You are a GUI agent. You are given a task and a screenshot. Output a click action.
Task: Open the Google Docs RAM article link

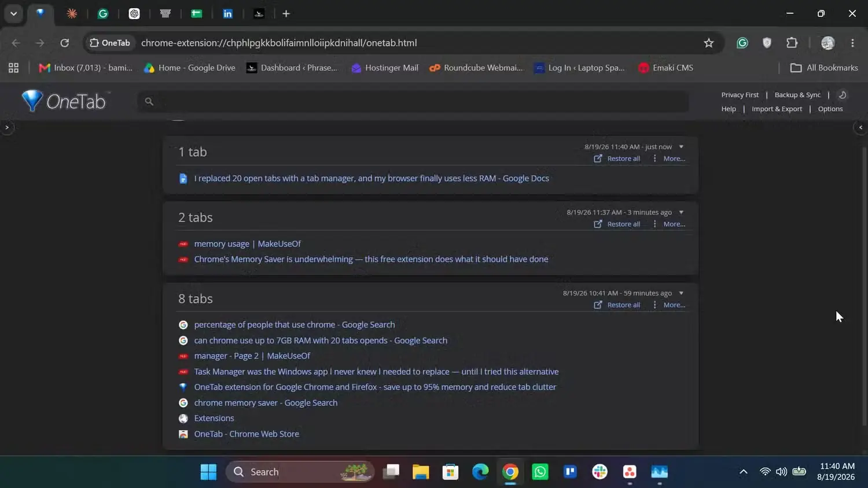coord(372,178)
